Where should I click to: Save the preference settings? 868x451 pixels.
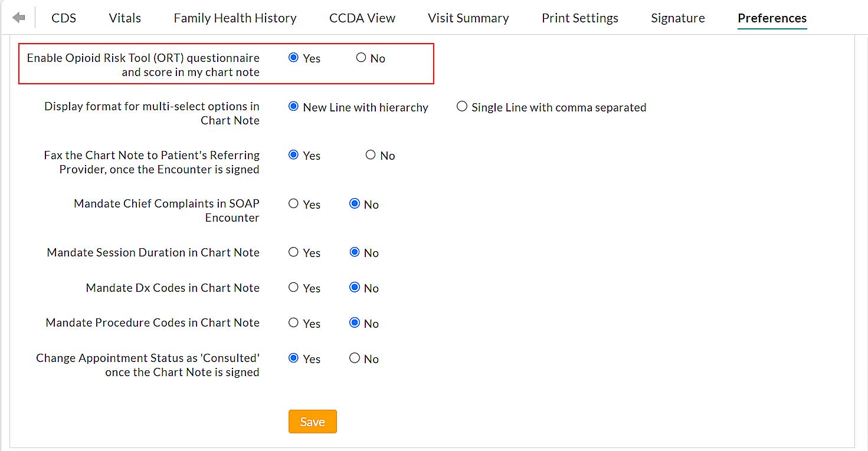pos(312,421)
